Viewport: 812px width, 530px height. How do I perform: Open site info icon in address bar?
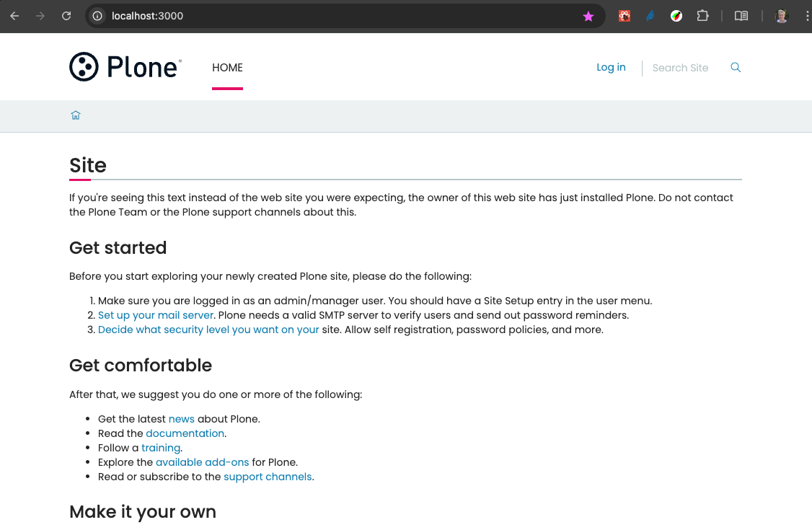coord(97,16)
